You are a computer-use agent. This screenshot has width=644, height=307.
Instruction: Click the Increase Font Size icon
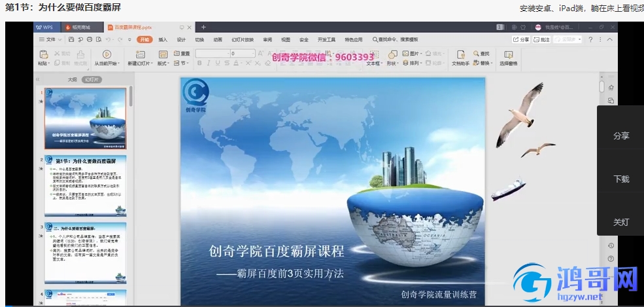coord(260,54)
